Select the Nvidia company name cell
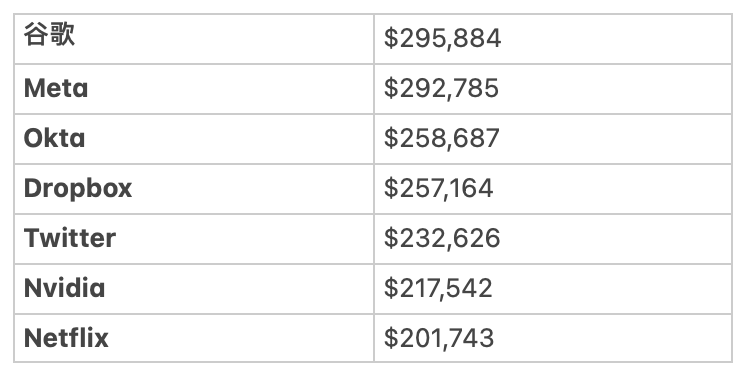Viewport: 744px width, 372px height. pos(194,289)
